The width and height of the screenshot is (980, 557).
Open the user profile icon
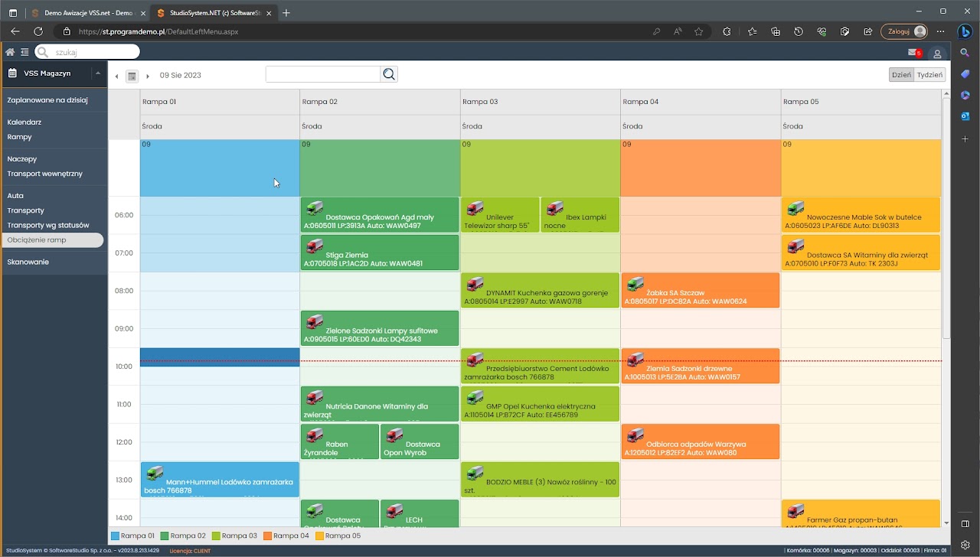(x=936, y=54)
